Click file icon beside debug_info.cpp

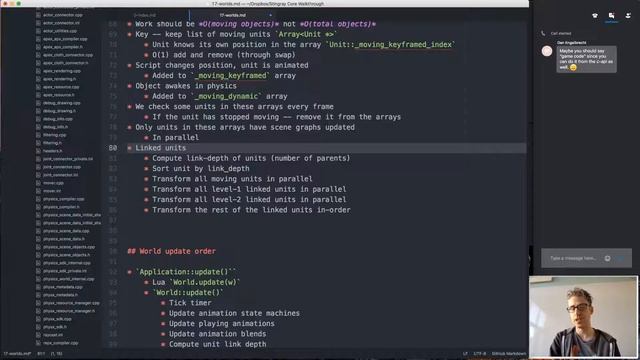[38, 119]
